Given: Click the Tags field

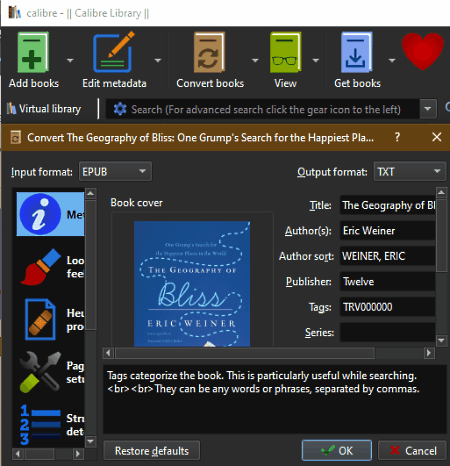Looking at the screenshot, I should click(x=388, y=307).
